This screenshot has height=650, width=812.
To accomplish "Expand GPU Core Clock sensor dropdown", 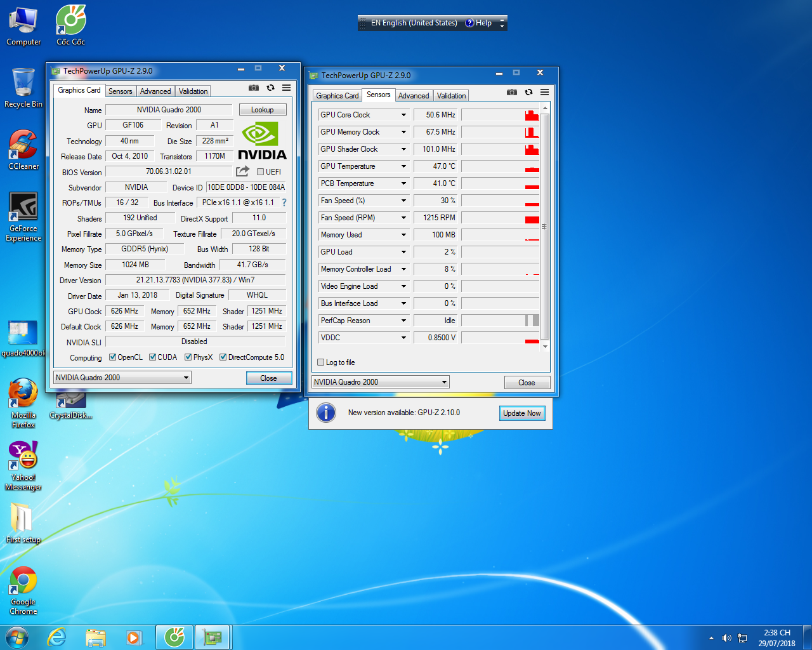I will tap(403, 115).
